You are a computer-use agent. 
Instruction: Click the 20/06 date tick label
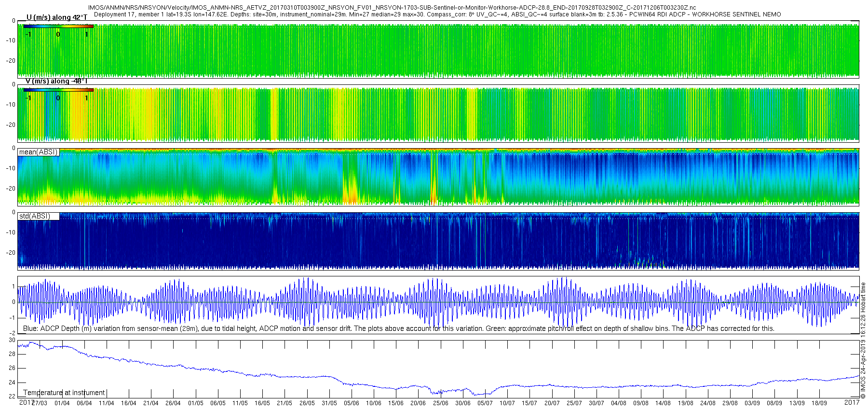tap(418, 403)
